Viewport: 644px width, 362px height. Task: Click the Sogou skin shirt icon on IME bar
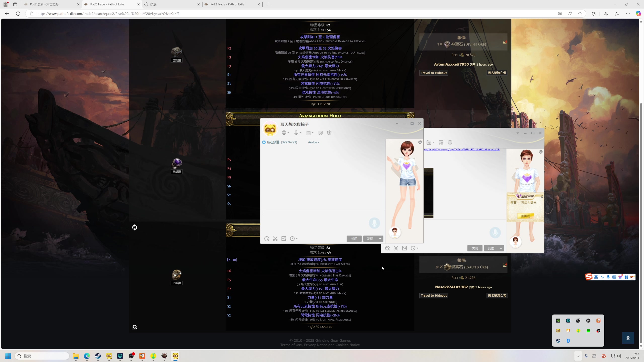click(x=620, y=277)
